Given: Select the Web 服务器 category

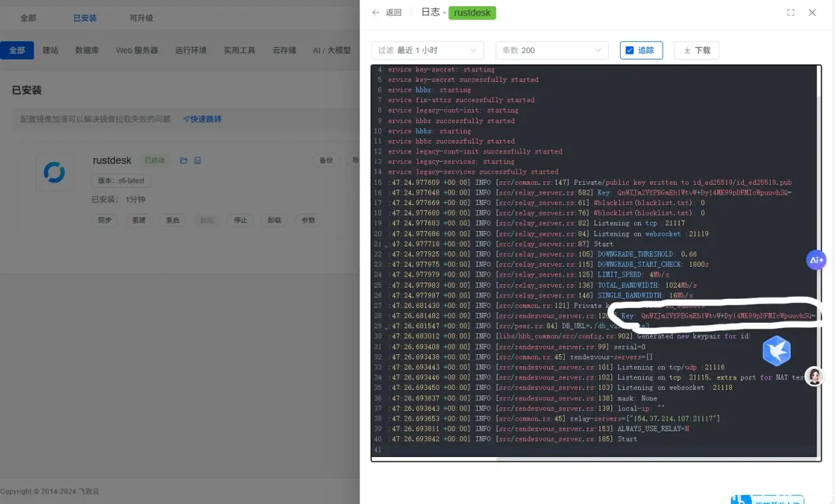Looking at the screenshot, I should [x=137, y=50].
